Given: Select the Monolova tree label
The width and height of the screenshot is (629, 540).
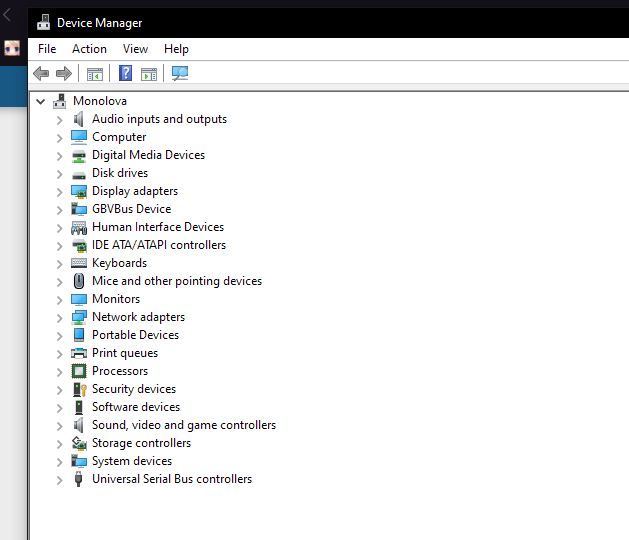Looking at the screenshot, I should point(100,101).
